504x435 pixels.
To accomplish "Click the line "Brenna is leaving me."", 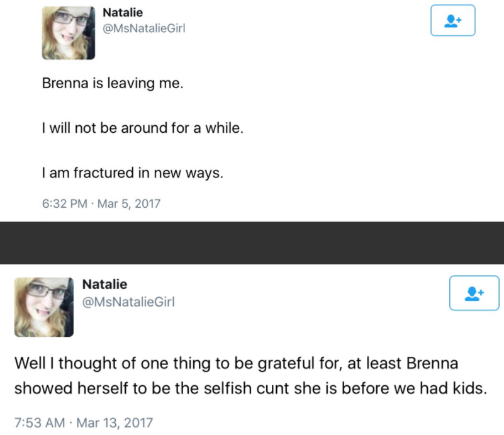I will 113,83.
